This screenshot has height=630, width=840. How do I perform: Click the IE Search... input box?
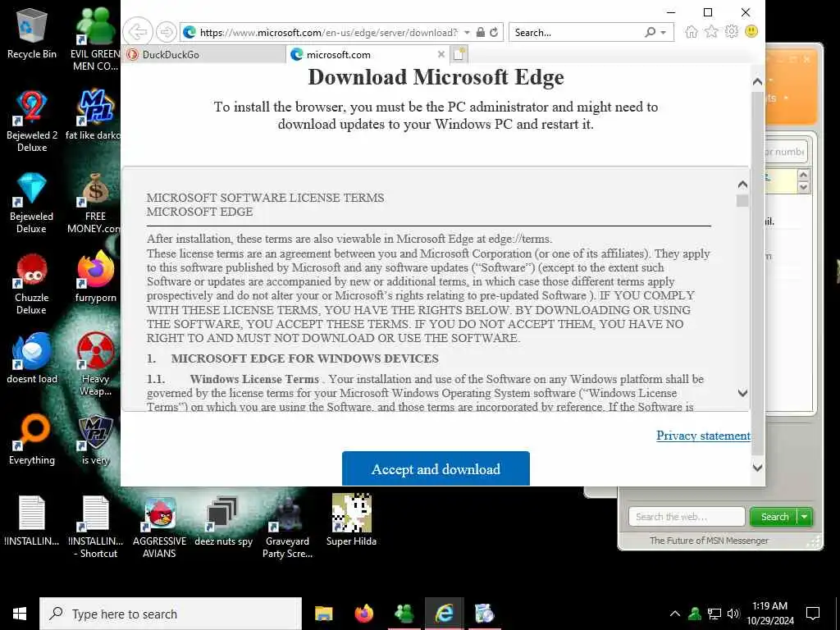576,32
